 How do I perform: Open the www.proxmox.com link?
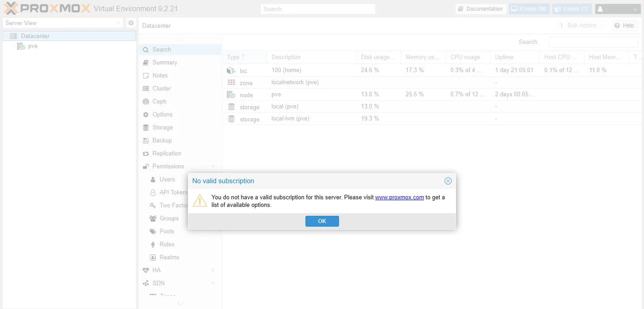(x=399, y=197)
